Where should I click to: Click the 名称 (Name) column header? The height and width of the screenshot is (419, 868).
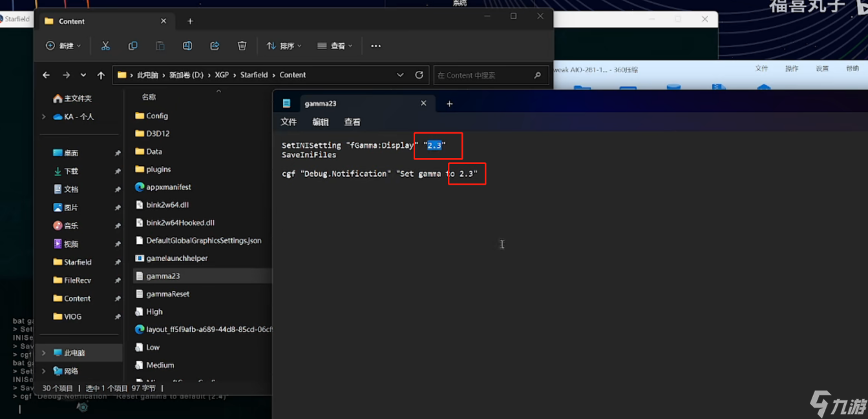click(x=149, y=97)
